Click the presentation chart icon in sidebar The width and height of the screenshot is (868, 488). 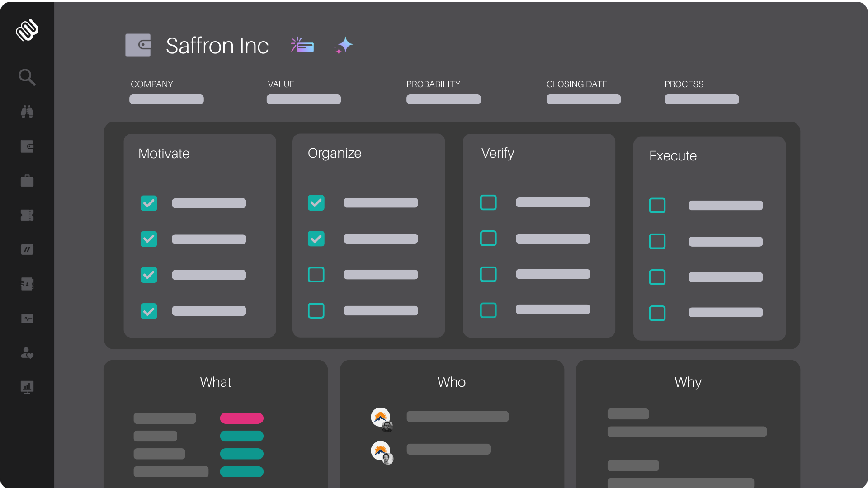point(27,387)
